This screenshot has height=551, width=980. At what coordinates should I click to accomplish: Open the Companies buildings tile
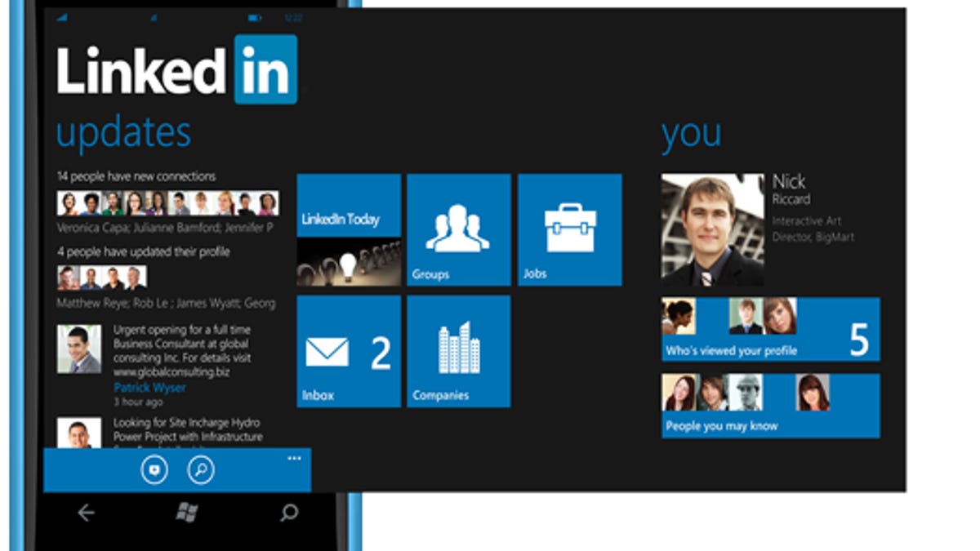click(458, 351)
